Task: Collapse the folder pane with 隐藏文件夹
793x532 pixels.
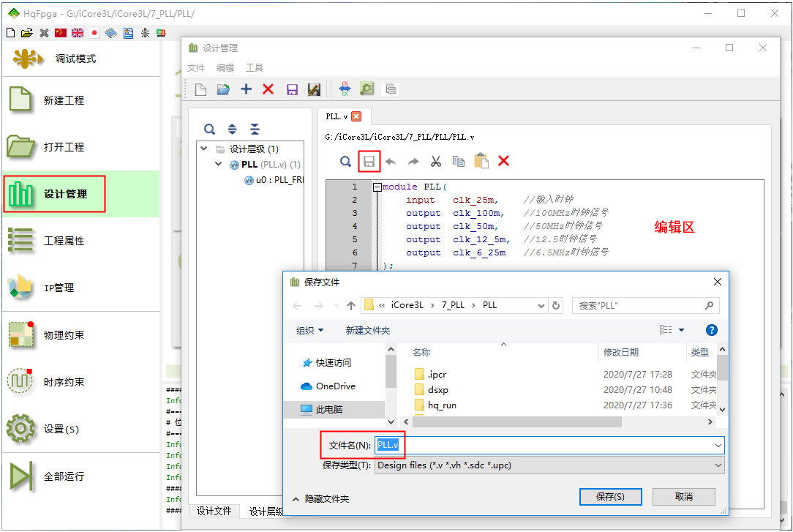Action: (x=320, y=499)
